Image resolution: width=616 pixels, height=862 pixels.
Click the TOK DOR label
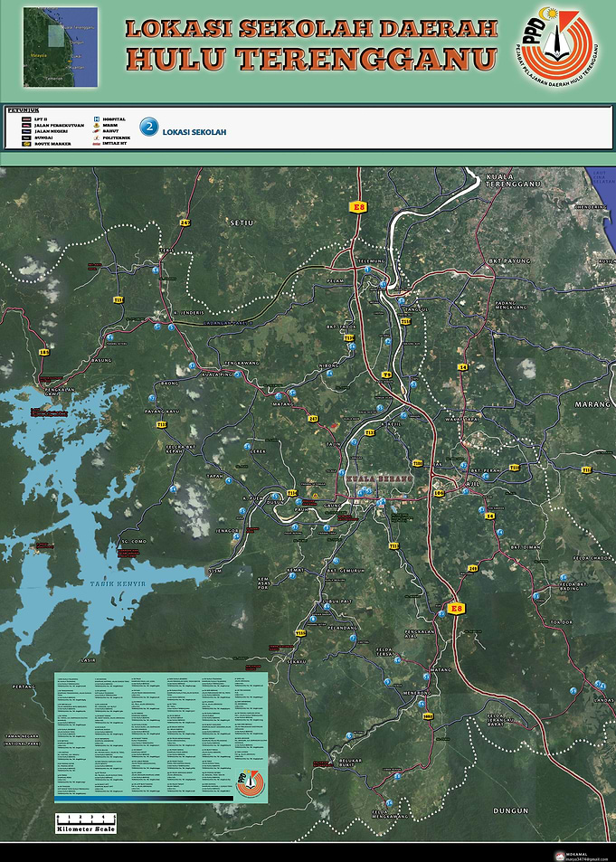pyautogui.click(x=562, y=621)
